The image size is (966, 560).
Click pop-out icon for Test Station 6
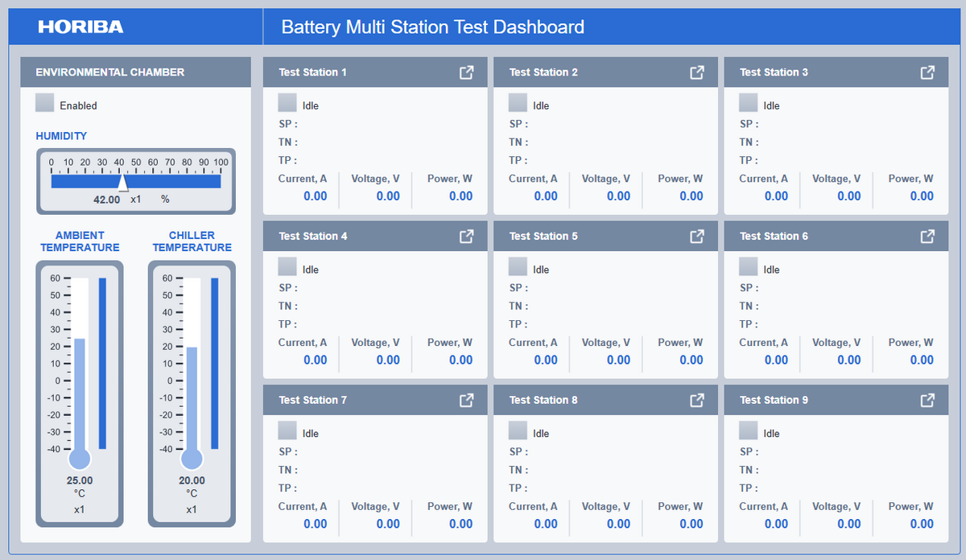click(x=927, y=237)
